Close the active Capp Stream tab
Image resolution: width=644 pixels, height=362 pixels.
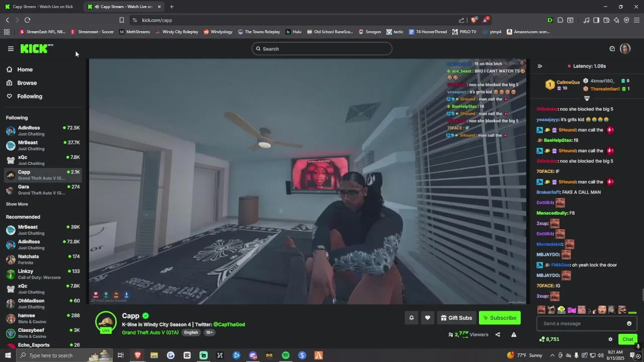(159, 7)
